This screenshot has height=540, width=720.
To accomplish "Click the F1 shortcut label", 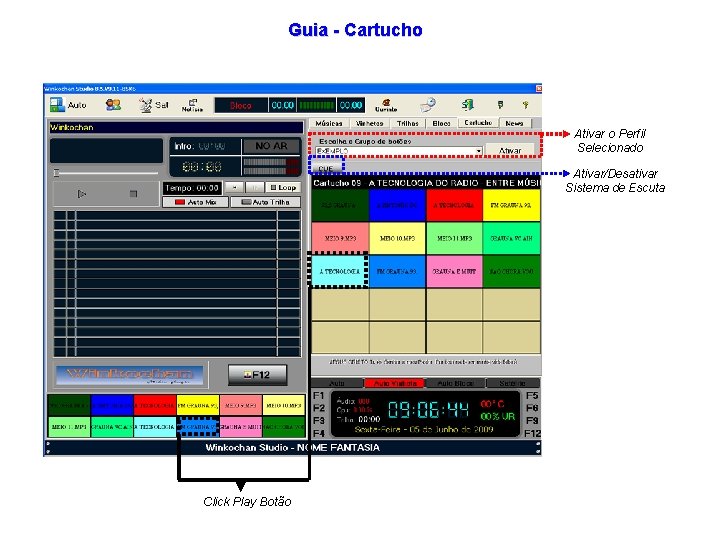I will pyautogui.click(x=319, y=395).
